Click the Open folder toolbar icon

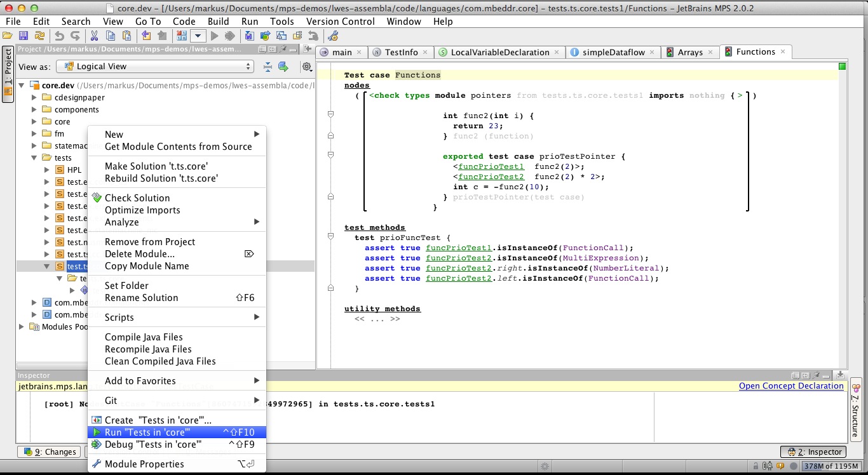(x=8, y=36)
